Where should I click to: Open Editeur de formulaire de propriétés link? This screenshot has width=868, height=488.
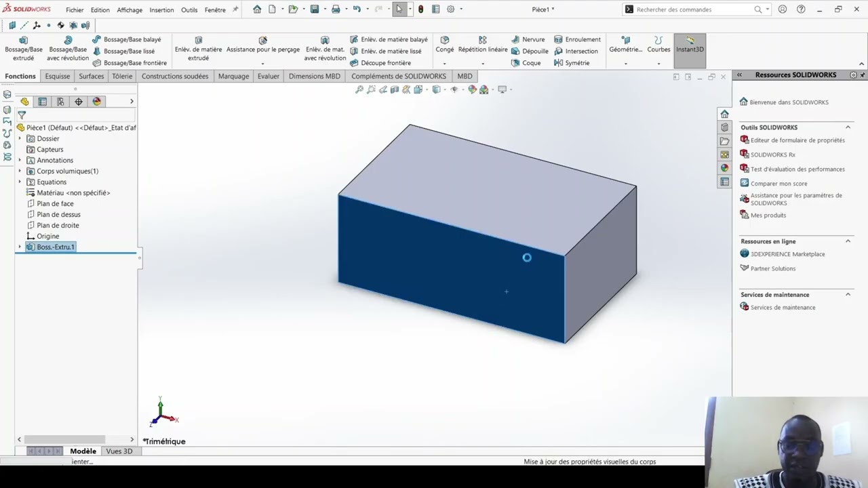click(x=797, y=140)
